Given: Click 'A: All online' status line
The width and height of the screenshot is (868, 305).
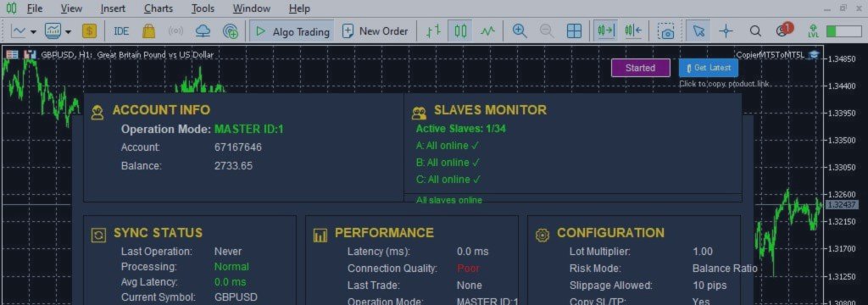Looking at the screenshot, I should (x=448, y=146).
